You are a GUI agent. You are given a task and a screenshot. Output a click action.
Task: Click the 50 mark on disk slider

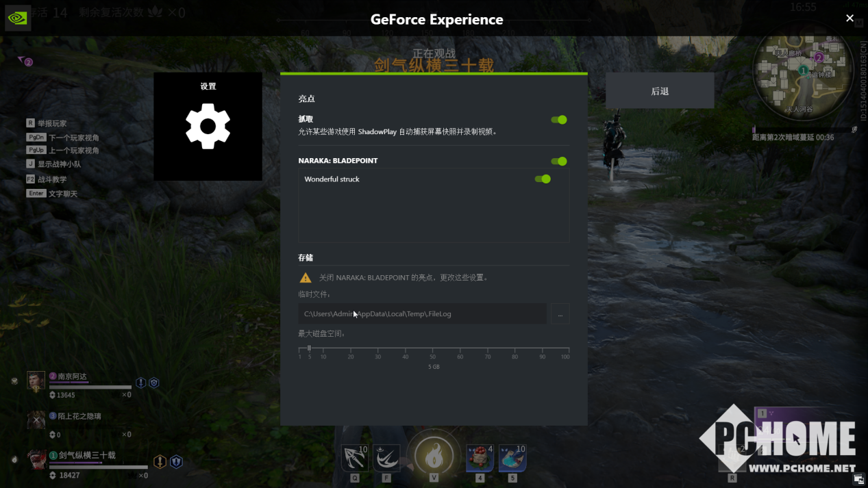pos(432,357)
